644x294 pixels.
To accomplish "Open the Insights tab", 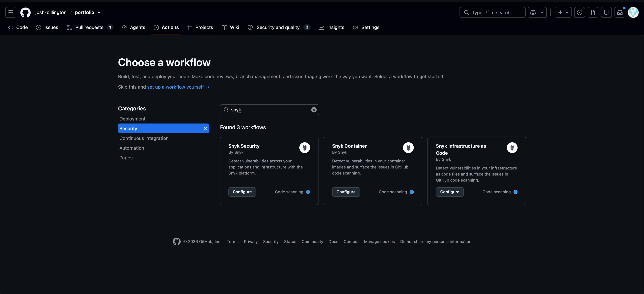I will click(332, 27).
